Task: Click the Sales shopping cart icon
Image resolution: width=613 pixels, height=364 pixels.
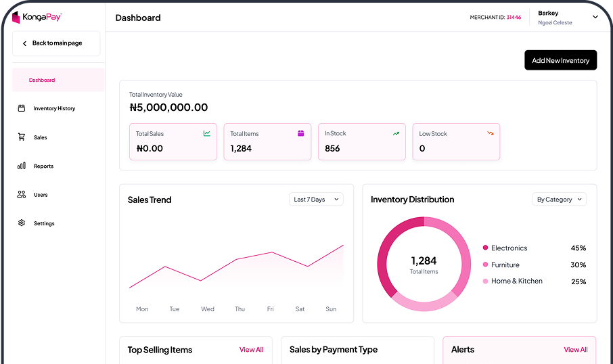Action: (21, 137)
